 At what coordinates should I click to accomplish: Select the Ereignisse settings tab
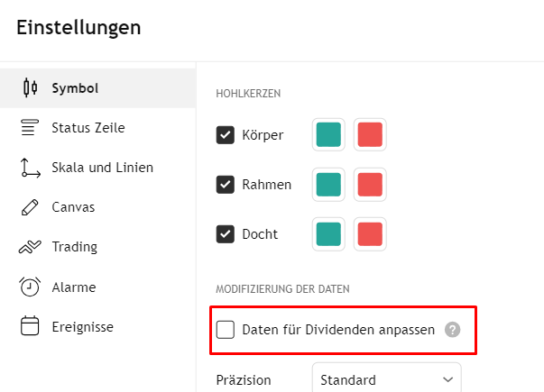82,327
